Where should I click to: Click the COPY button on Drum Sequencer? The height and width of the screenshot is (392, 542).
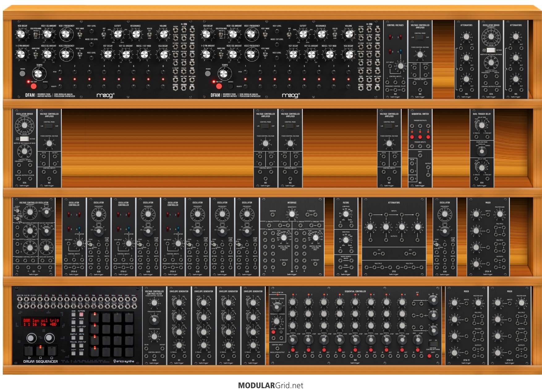74,322
